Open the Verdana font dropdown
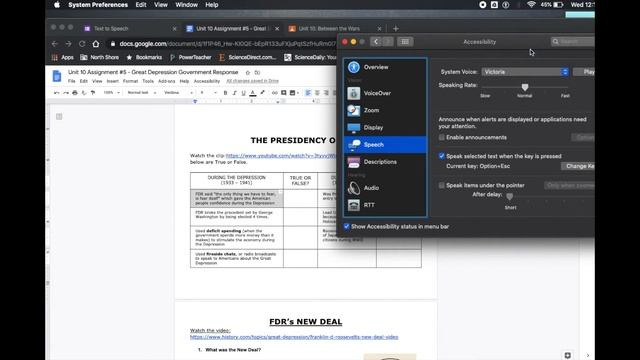 (x=178, y=93)
